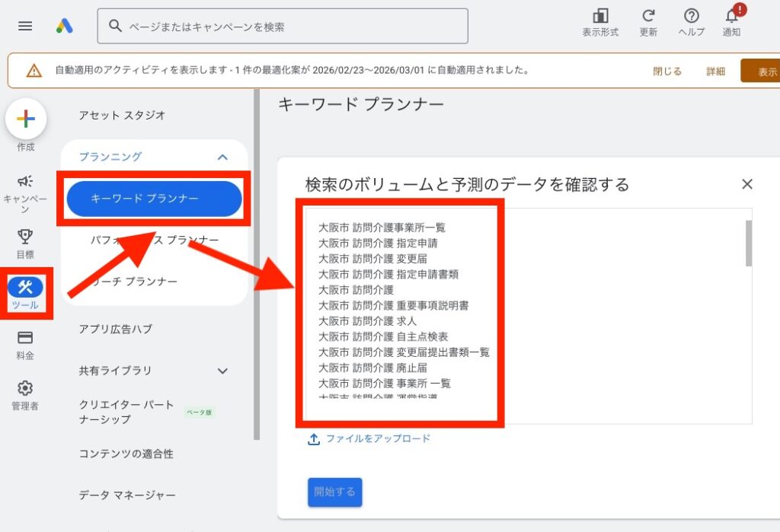Open アセット スタジオ menu item
The width and height of the screenshot is (780, 532).
click(x=122, y=115)
